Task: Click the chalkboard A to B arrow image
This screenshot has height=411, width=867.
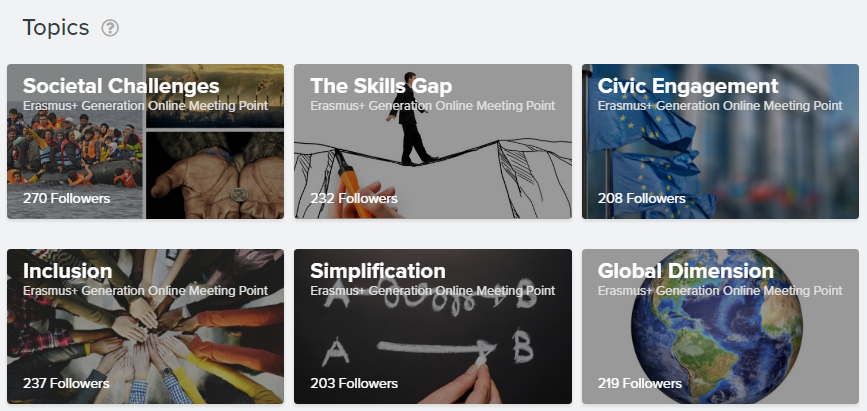Action: tap(432, 326)
